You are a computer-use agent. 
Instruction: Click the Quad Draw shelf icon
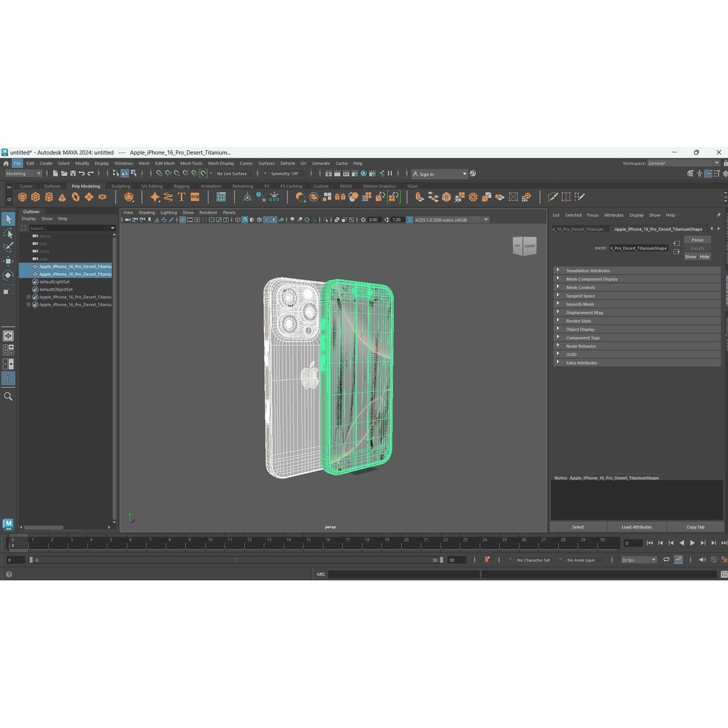580,197
